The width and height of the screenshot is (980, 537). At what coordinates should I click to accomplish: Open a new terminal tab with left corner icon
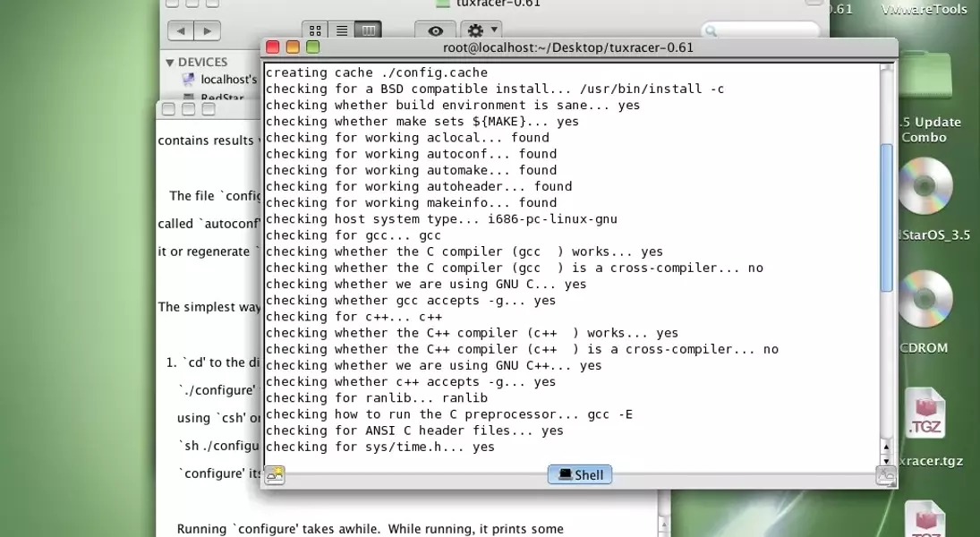coord(275,475)
